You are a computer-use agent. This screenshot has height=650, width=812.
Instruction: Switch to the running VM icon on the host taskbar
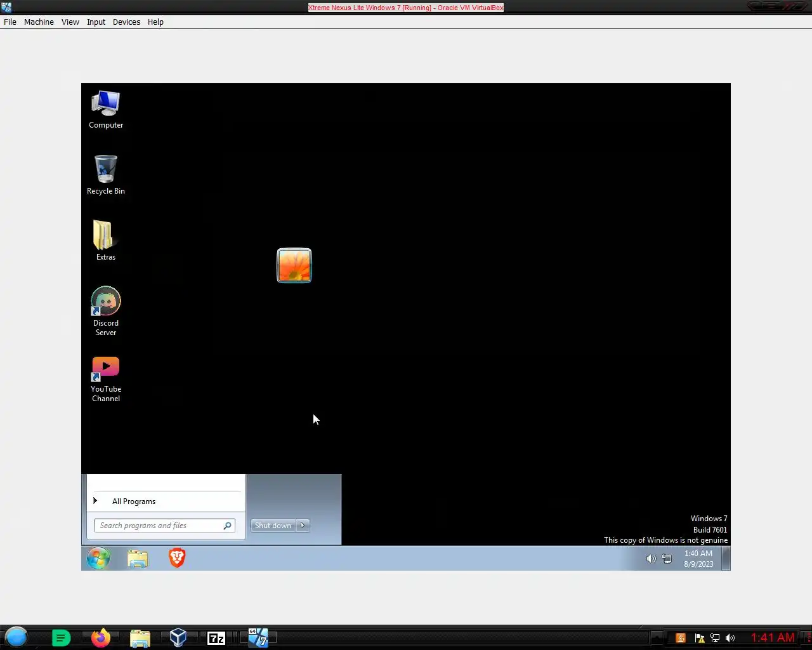[258, 637]
